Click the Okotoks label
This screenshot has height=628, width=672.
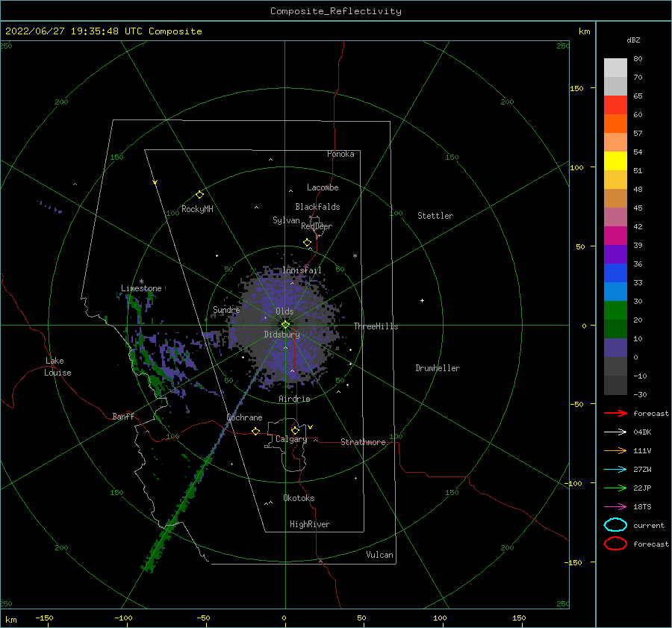tap(299, 498)
